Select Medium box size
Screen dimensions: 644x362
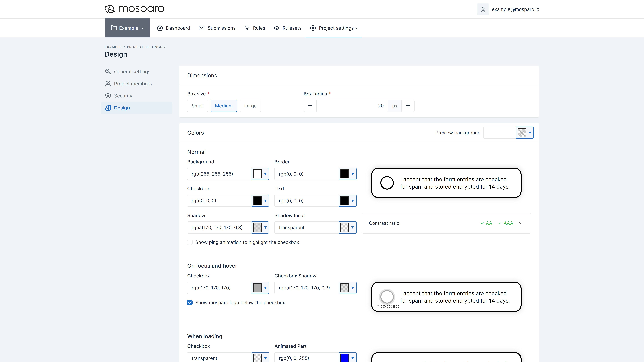pyautogui.click(x=224, y=106)
